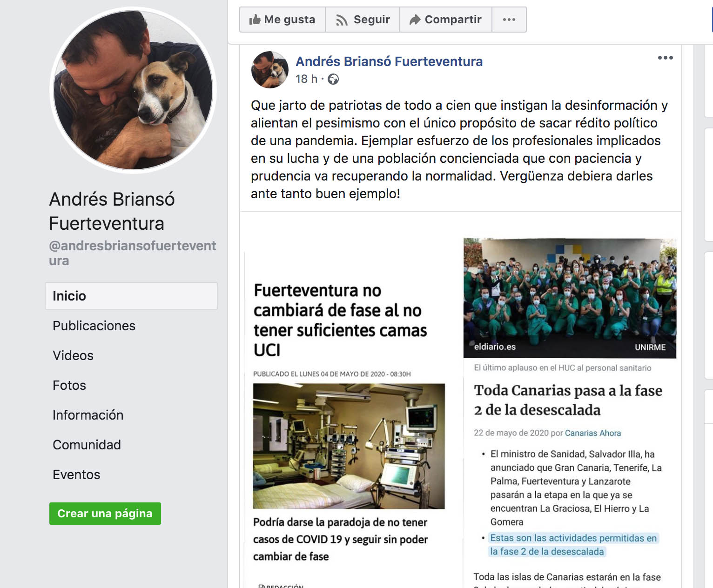Open Andrés Briansó Fuerteventura author link

coord(389,61)
